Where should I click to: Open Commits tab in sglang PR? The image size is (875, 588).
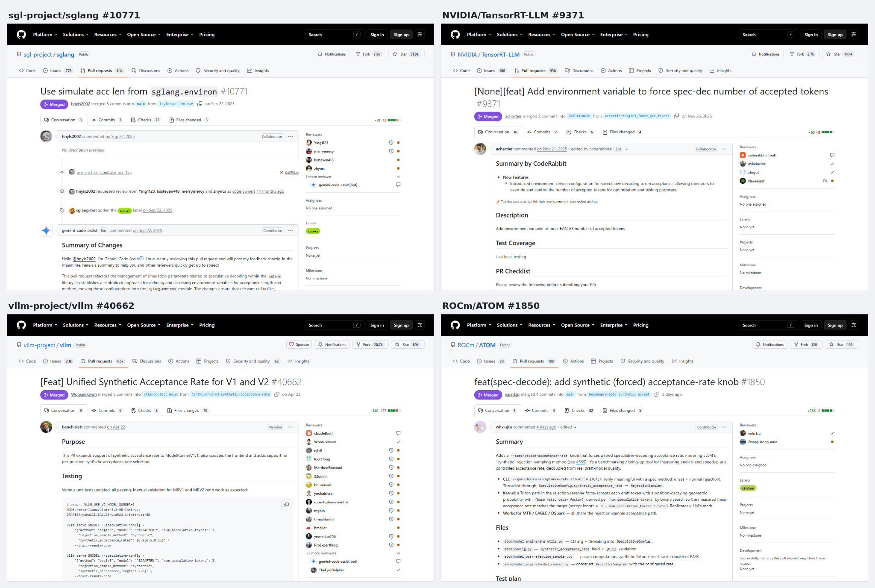point(107,120)
